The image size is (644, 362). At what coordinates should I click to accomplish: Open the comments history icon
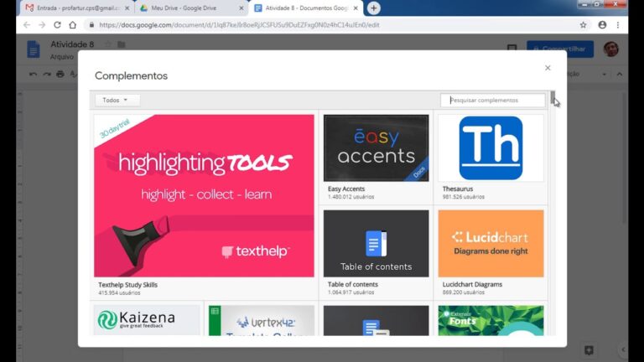tap(512, 49)
